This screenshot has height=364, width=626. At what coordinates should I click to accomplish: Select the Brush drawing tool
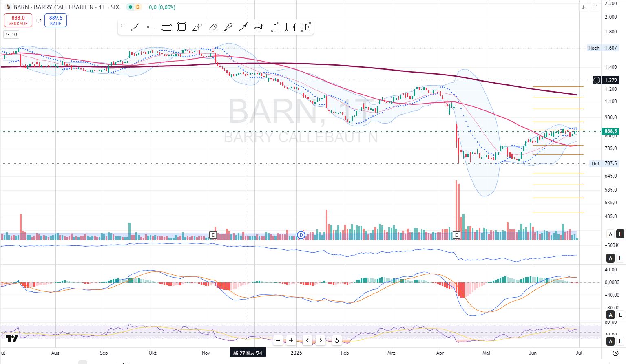click(197, 27)
